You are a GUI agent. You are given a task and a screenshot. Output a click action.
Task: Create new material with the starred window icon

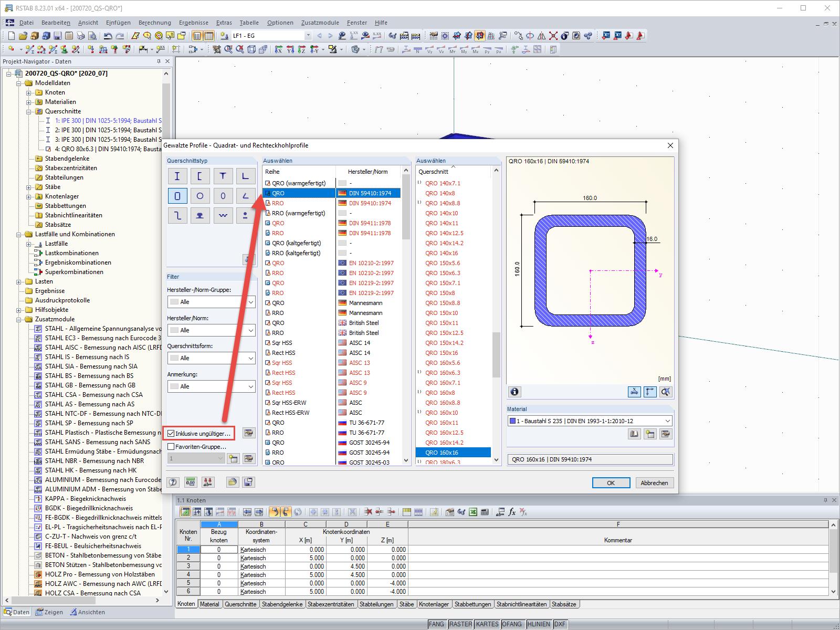[650, 434]
